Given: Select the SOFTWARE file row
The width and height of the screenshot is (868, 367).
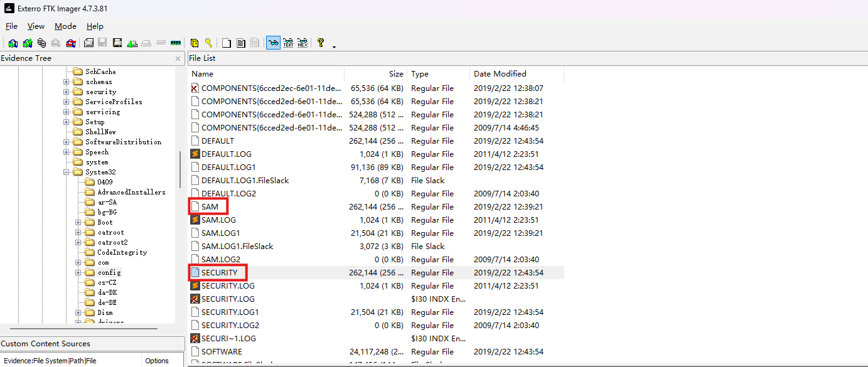Looking at the screenshot, I should pyautogui.click(x=376, y=351).
